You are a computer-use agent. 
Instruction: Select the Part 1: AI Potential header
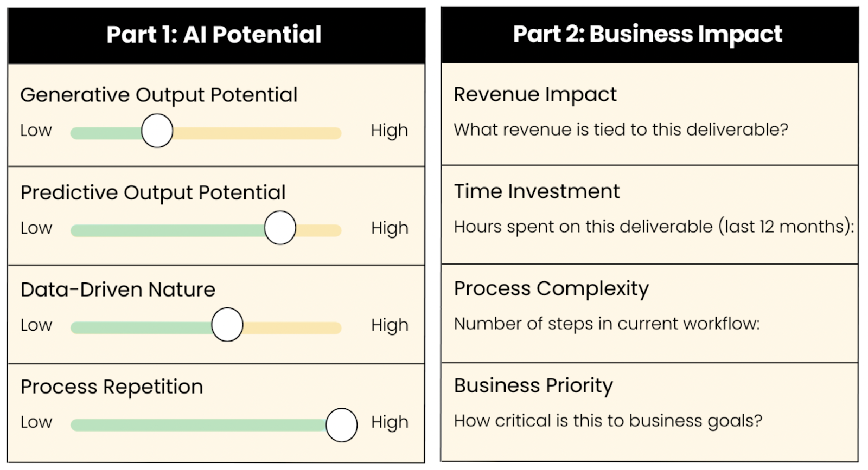216,35
